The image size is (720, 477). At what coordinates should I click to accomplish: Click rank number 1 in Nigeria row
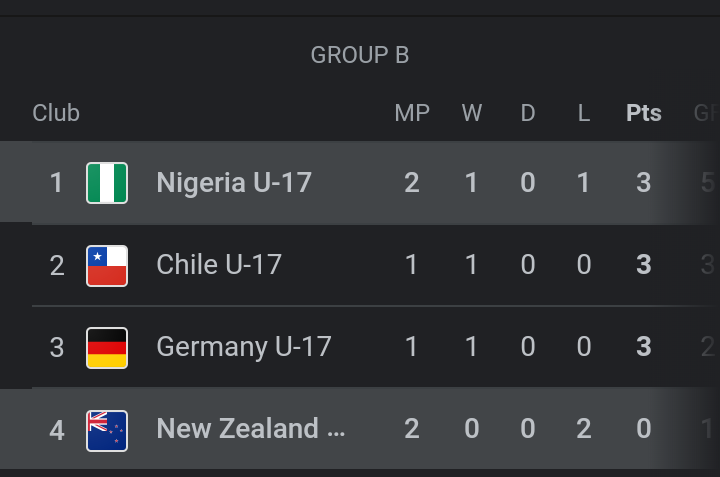57,183
